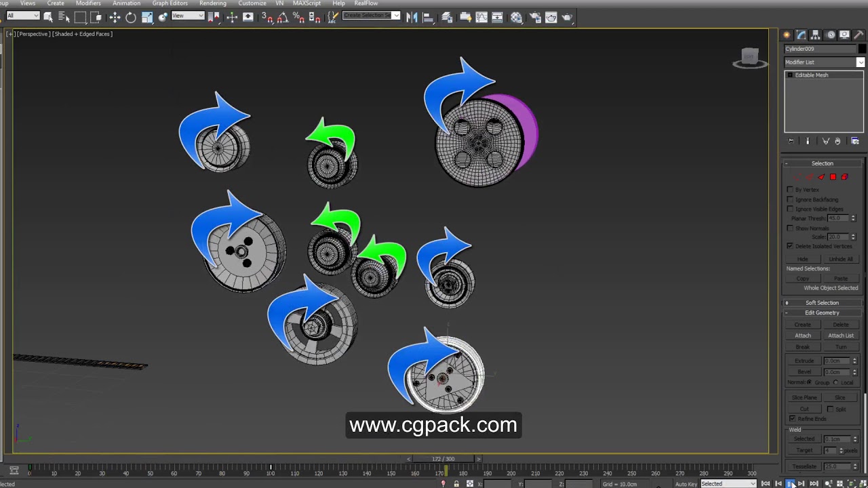Enable Ignore Backfacing checkbox
868x488 pixels.
coord(789,199)
